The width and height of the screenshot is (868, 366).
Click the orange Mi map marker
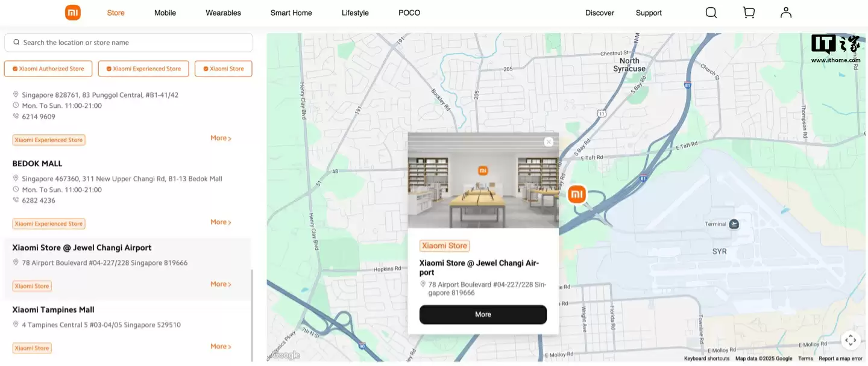click(577, 194)
